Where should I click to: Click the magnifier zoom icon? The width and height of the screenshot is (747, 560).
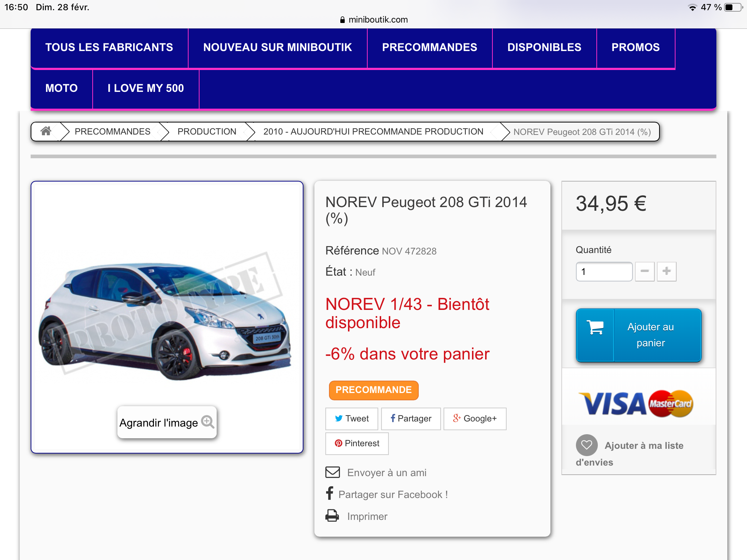[x=208, y=422]
